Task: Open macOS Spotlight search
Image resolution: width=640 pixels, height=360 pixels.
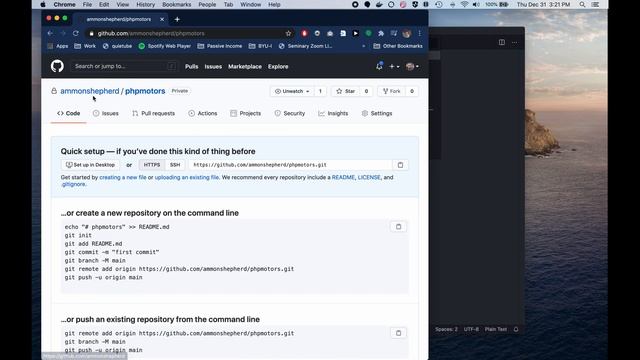Action: pos(582,4)
